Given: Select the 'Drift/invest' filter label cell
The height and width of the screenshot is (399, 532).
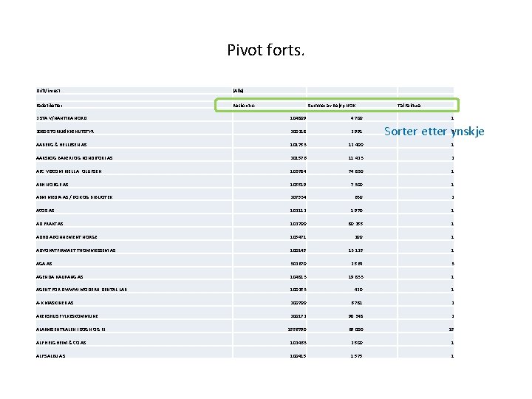Looking at the screenshot, I should 47,90.
